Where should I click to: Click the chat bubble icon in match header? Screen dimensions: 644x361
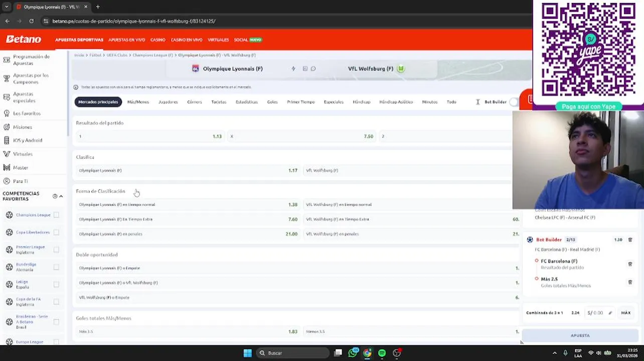pyautogui.click(x=313, y=69)
